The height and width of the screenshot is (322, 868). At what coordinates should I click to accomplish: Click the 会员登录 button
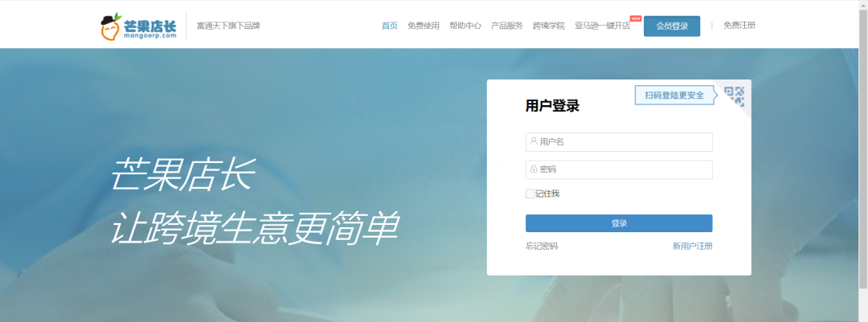(x=672, y=26)
